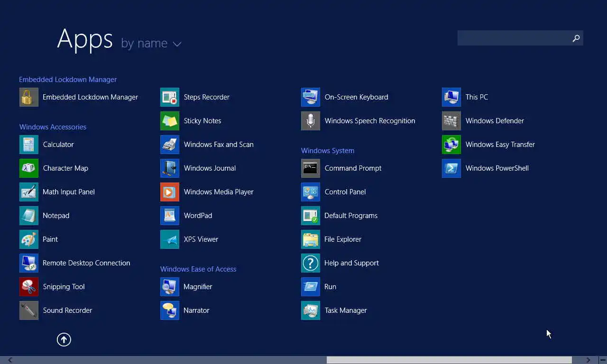Open the Character Map icon
The height and width of the screenshot is (364, 607).
(29, 168)
